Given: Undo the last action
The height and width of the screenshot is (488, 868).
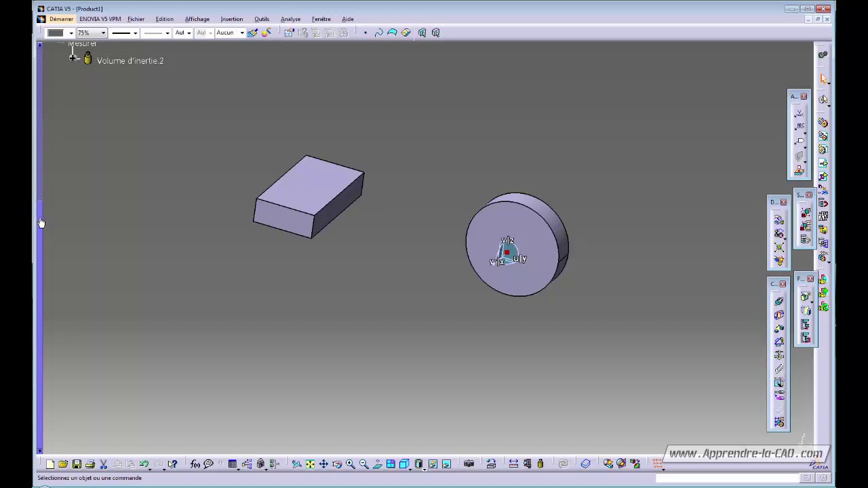Looking at the screenshot, I should pos(144,464).
